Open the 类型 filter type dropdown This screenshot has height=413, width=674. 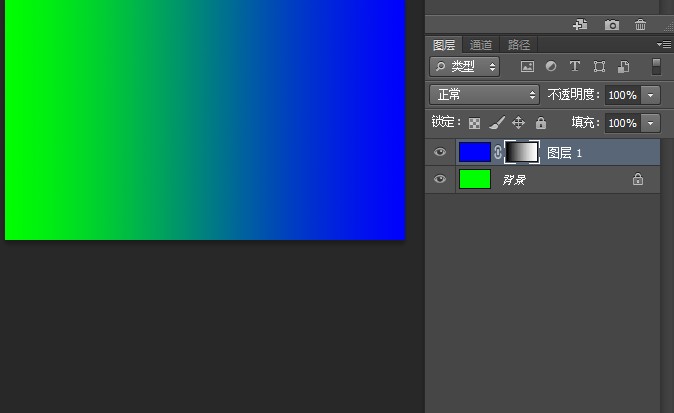coord(464,67)
